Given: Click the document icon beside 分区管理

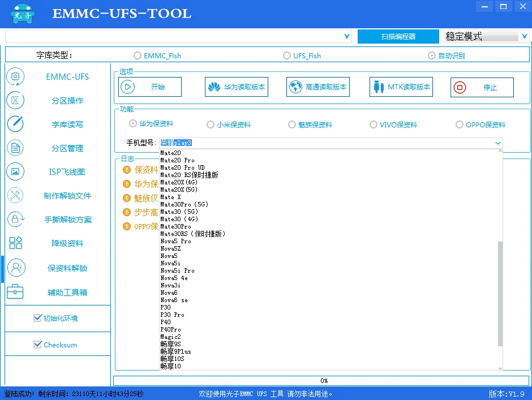Looking at the screenshot, I should pyautogui.click(x=15, y=148).
